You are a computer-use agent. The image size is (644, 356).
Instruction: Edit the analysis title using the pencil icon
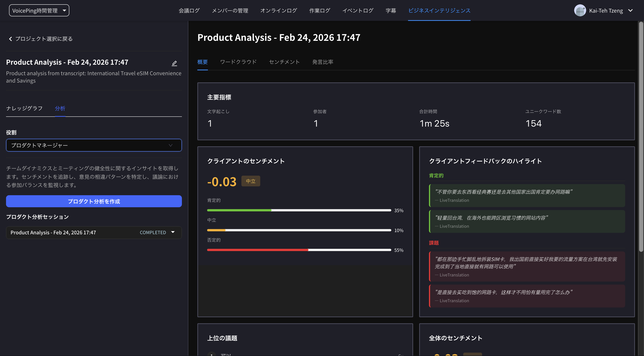click(x=174, y=63)
